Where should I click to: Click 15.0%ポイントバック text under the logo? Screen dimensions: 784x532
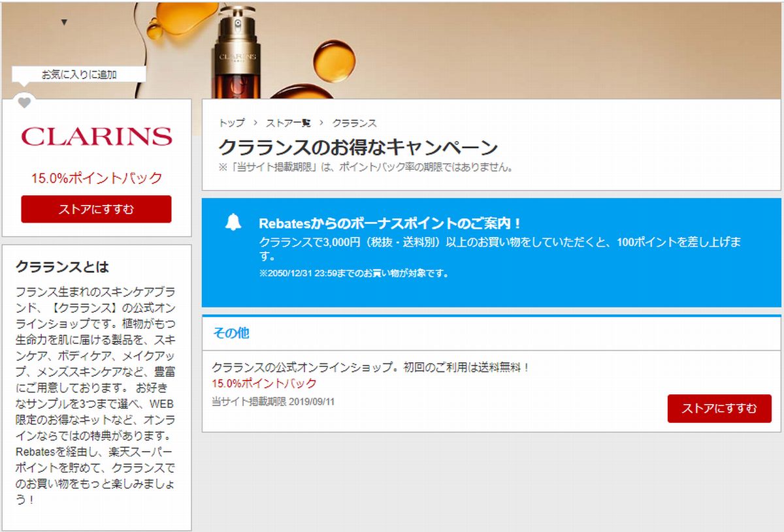click(x=97, y=178)
